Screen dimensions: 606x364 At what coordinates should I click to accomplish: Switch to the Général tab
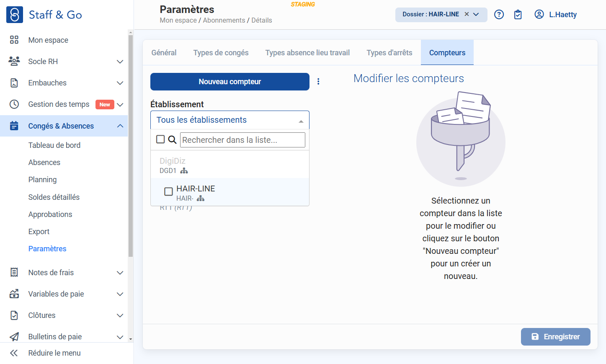pyautogui.click(x=164, y=53)
